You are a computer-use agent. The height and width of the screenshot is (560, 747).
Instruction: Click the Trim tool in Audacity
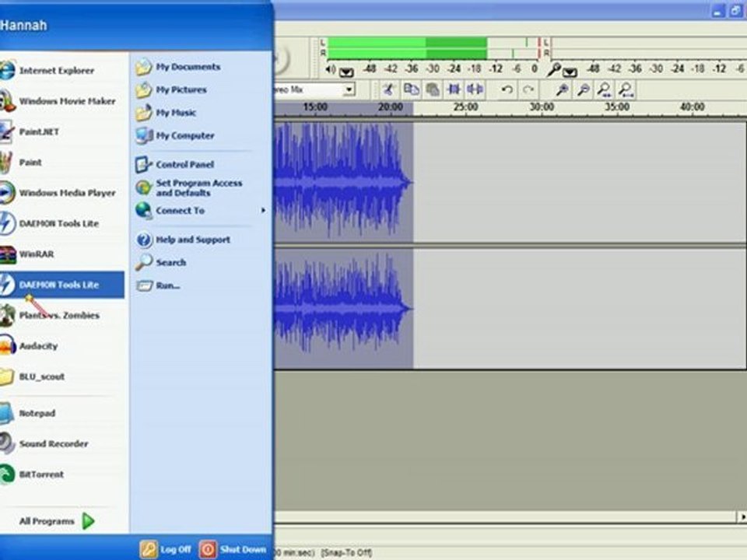389,89
